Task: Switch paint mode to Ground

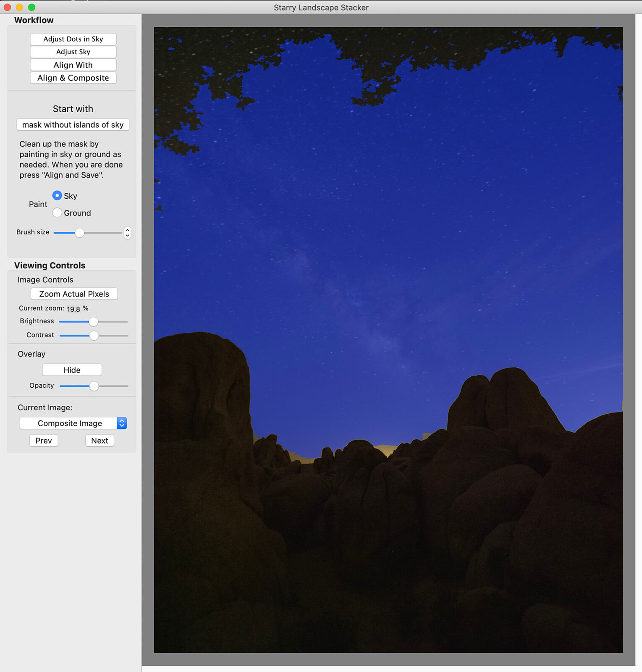Action: click(57, 213)
